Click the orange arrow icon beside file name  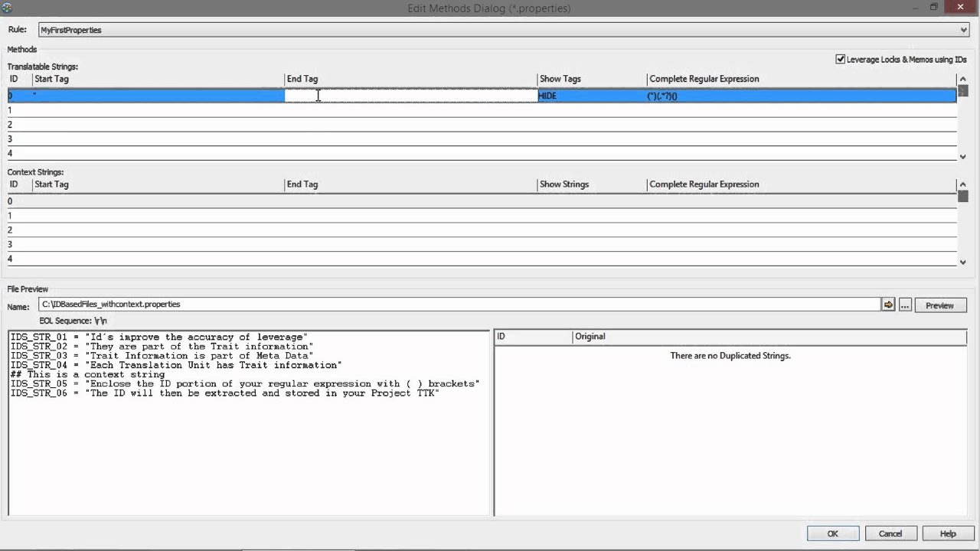[x=888, y=305]
